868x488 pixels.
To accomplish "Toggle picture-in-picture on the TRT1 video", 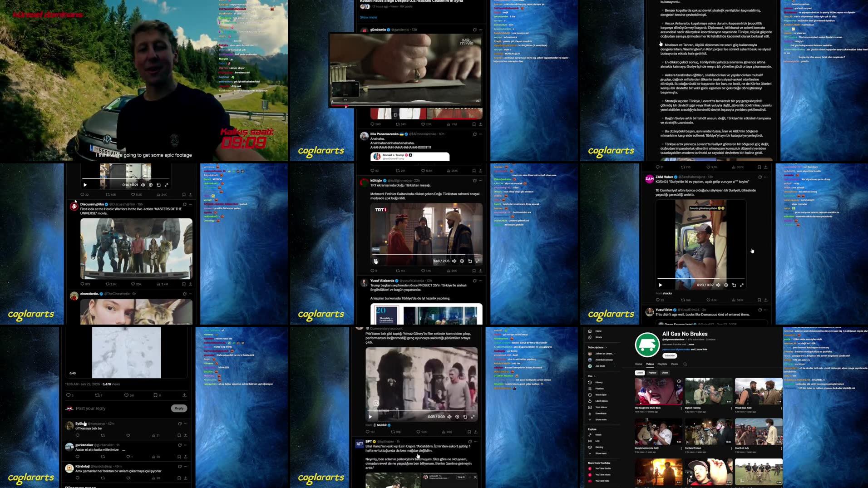I will 470,261.
